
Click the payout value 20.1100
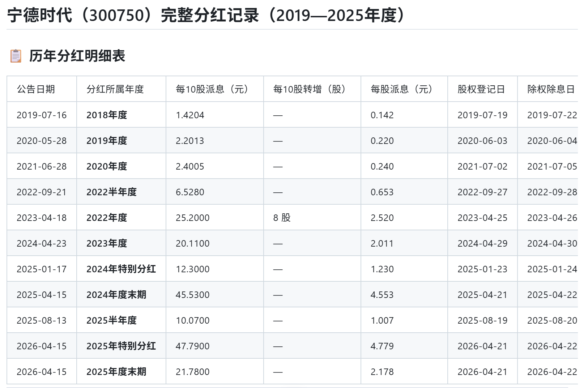(192, 243)
